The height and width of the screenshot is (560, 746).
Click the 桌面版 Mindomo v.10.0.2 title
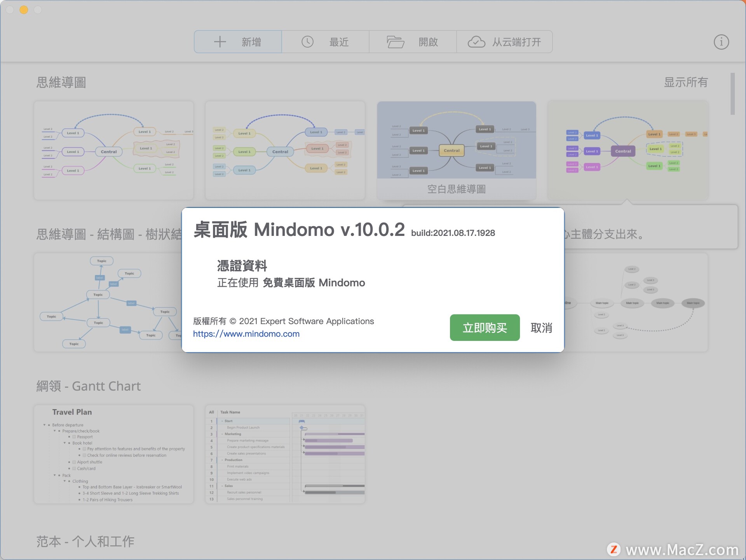[x=299, y=229]
